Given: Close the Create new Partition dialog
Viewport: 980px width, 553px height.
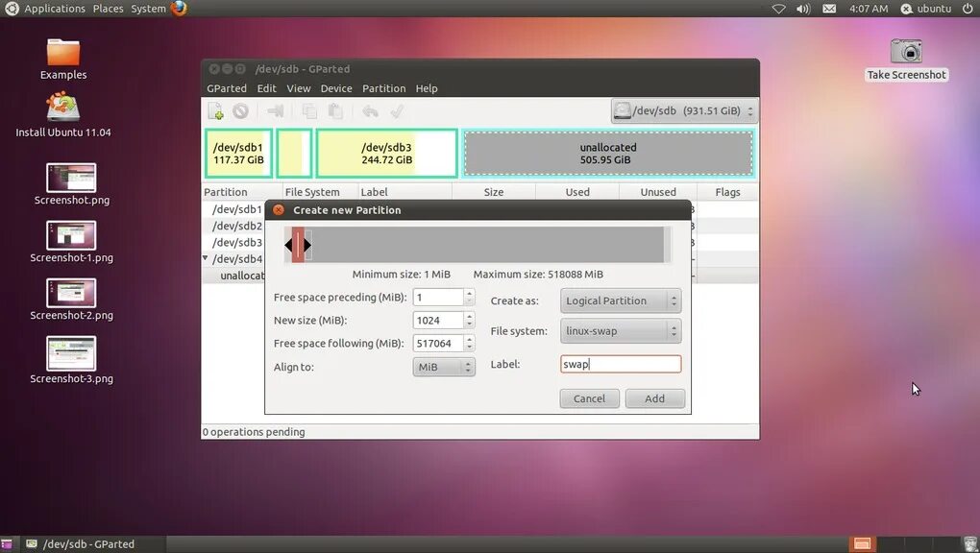Looking at the screenshot, I should (x=279, y=210).
